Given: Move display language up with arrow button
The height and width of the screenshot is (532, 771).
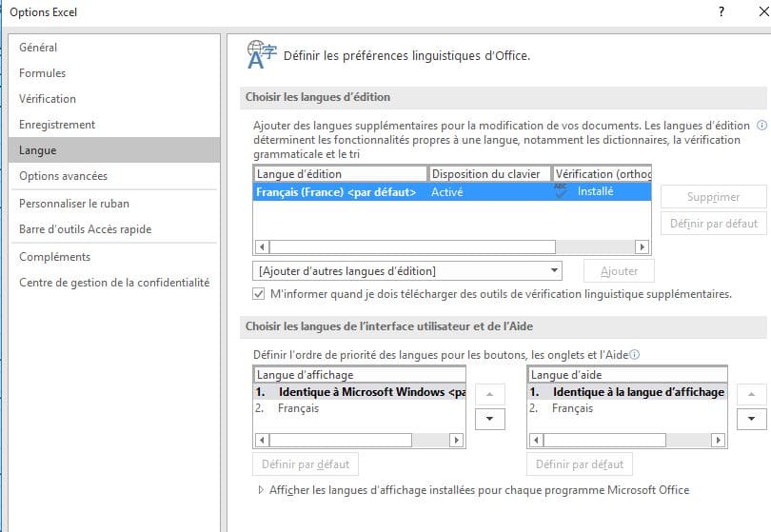Looking at the screenshot, I should [x=490, y=394].
